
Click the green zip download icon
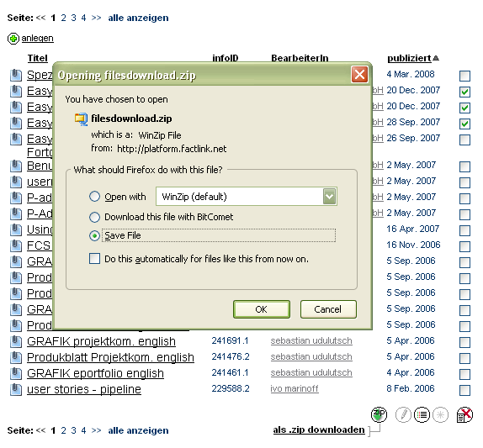tap(379, 414)
